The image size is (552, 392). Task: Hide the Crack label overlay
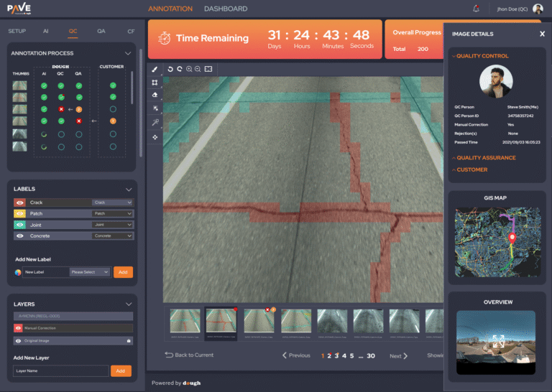pos(19,202)
